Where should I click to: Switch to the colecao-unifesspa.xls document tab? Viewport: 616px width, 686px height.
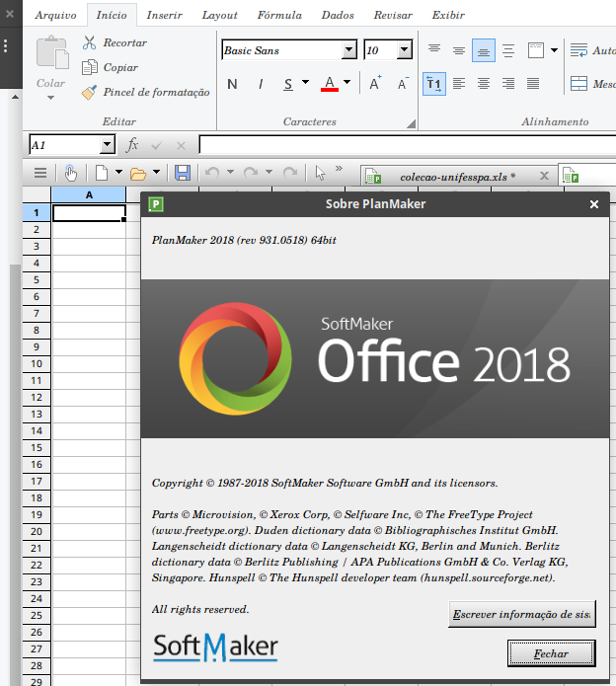(449, 177)
